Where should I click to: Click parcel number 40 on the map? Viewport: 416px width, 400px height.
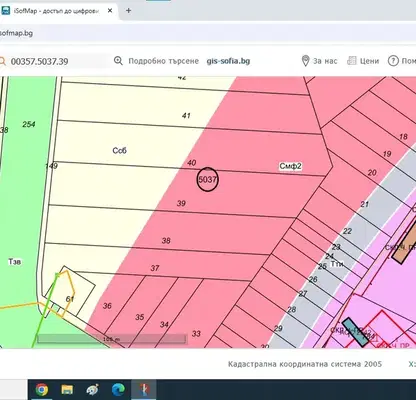pyautogui.click(x=191, y=163)
